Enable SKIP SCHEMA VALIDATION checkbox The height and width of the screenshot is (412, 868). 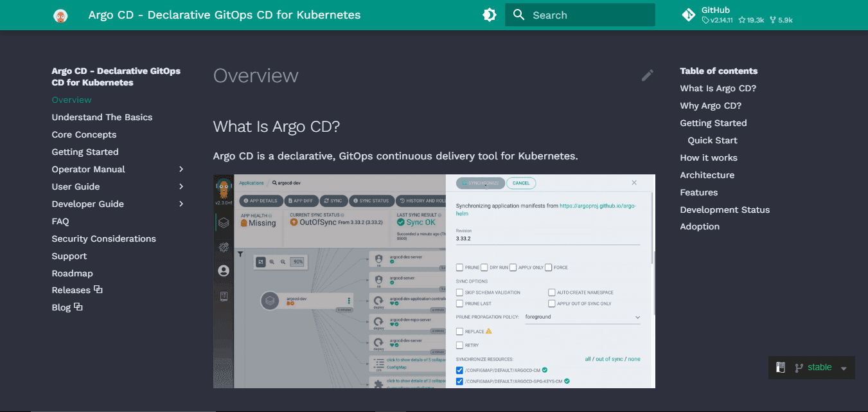click(459, 292)
